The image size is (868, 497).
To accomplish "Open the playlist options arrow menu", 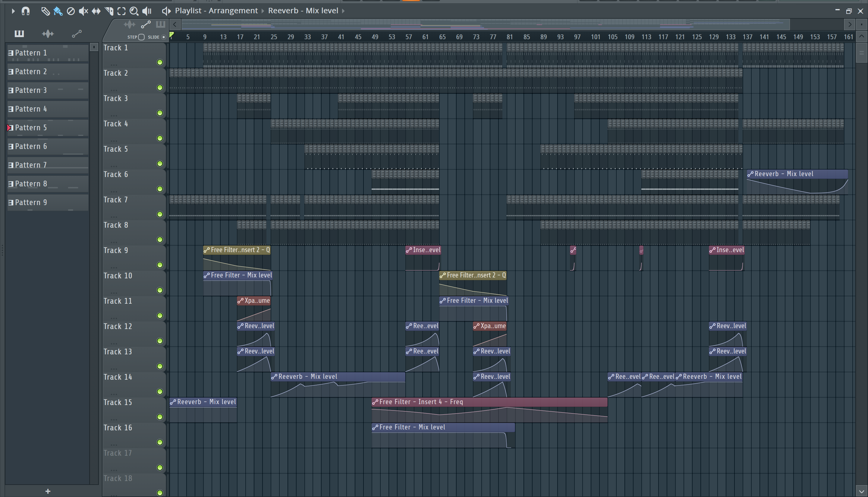I will [x=13, y=11].
